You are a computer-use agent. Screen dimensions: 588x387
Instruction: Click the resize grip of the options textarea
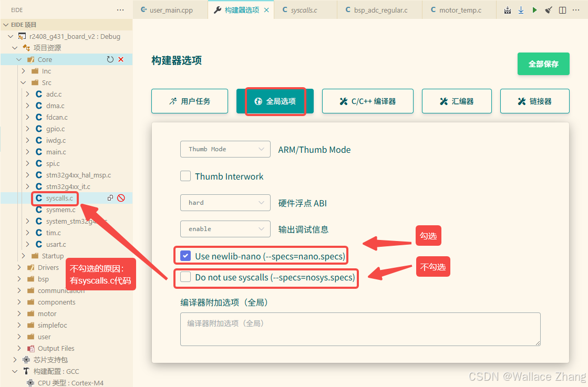coord(538,343)
